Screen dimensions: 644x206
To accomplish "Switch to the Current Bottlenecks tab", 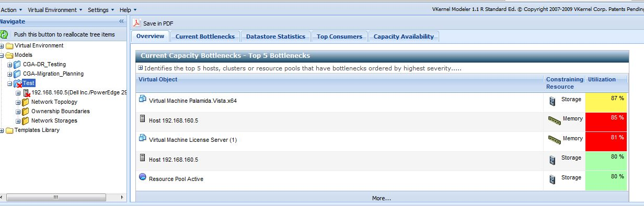I will (205, 37).
